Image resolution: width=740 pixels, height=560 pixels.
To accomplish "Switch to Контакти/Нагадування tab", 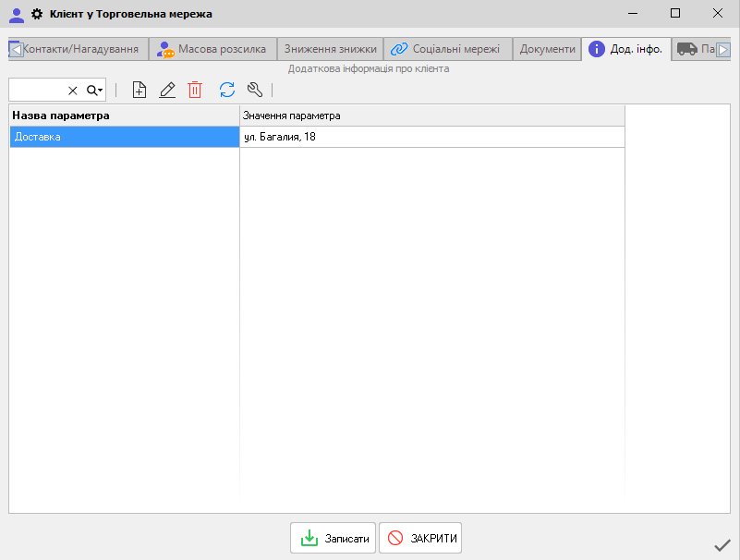I will click(x=80, y=49).
